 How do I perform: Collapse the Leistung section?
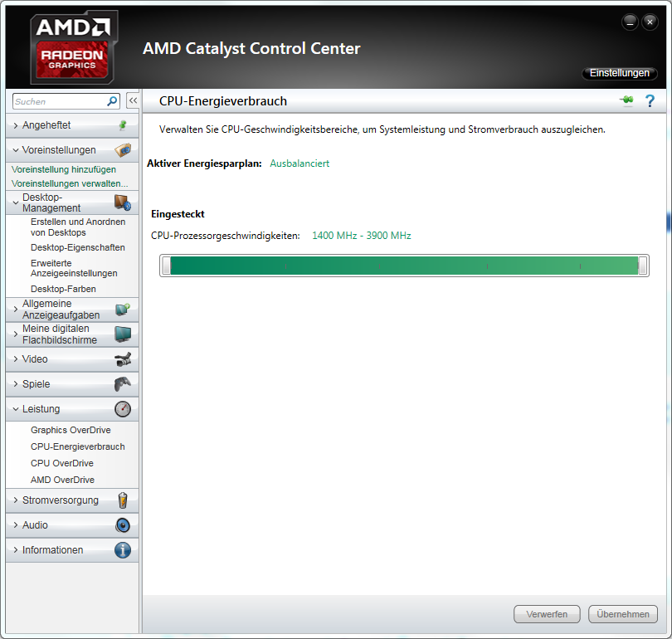pos(16,409)
